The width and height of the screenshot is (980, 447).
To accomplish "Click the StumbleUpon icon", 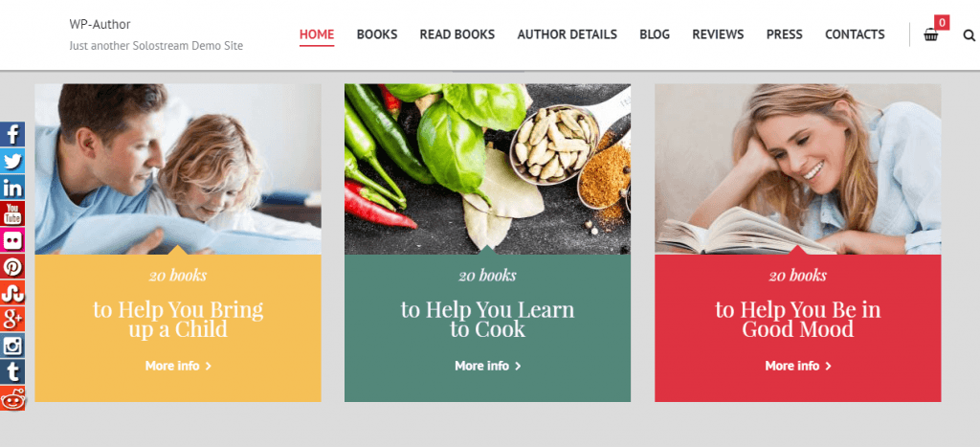I will [12, 292].
